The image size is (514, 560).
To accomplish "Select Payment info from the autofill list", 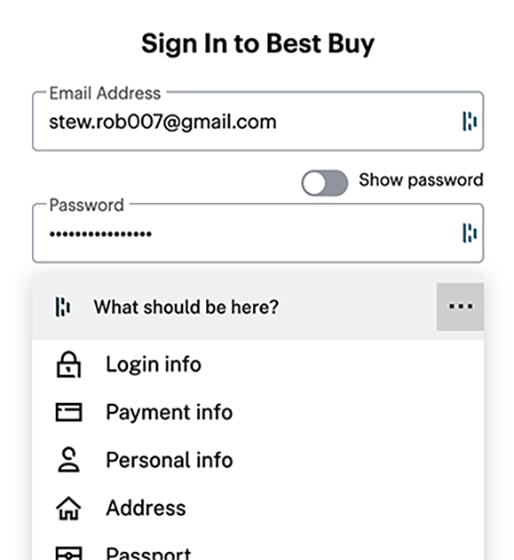I will (258, 412).
